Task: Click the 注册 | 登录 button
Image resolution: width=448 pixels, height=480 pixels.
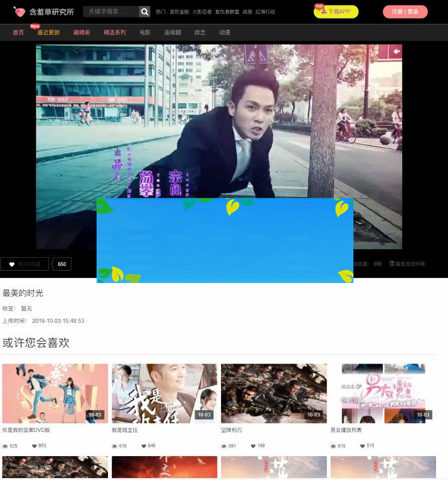Action: (x=405, y=11)
